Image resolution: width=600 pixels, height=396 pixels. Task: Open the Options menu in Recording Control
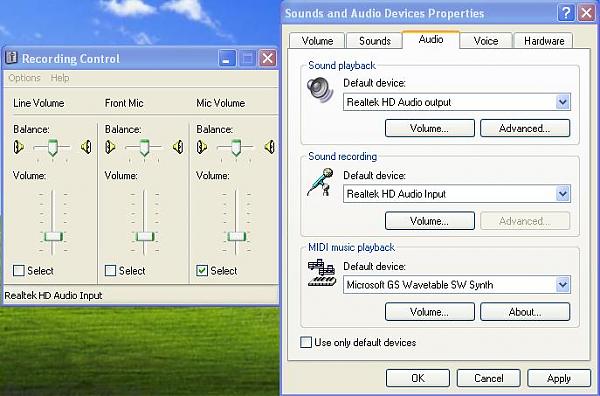[x=24, y=78]
